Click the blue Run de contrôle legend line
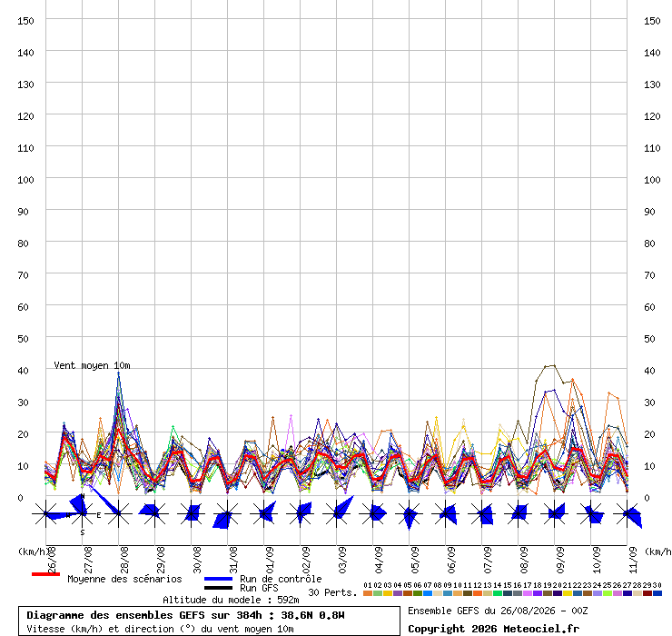The image size is (672, 636). [x=218, y=579]
